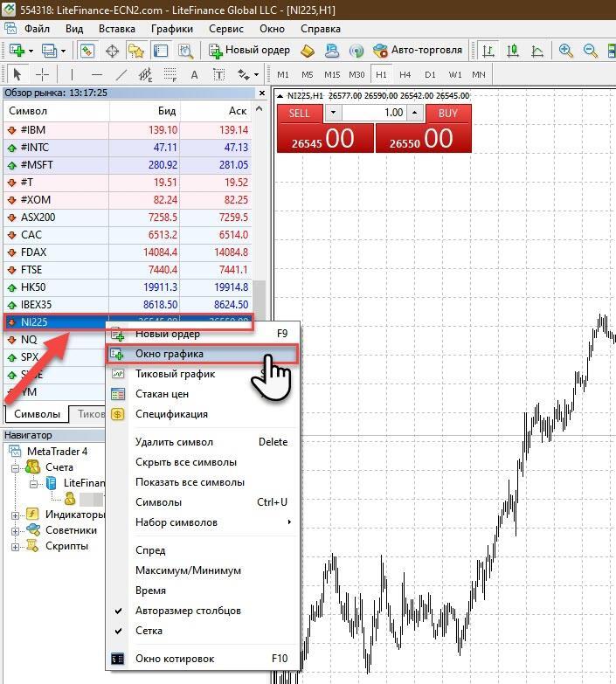Open the arrows objects dropdown arrow
This screenshot has width=616, height=684.
click(x=256, y=74)
